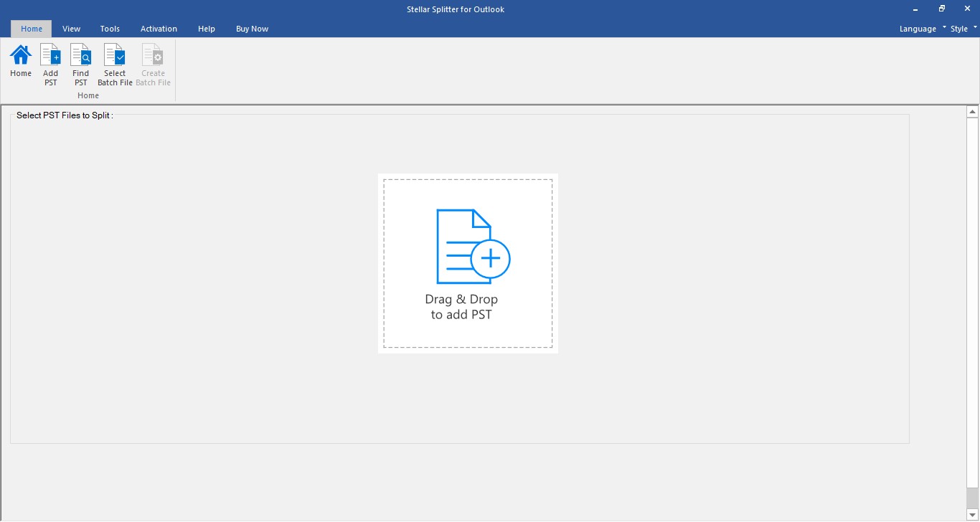Select the Buy Now tab
Image resolution: width=980 pixels, height=522 pixels.
tap(252, 29)
